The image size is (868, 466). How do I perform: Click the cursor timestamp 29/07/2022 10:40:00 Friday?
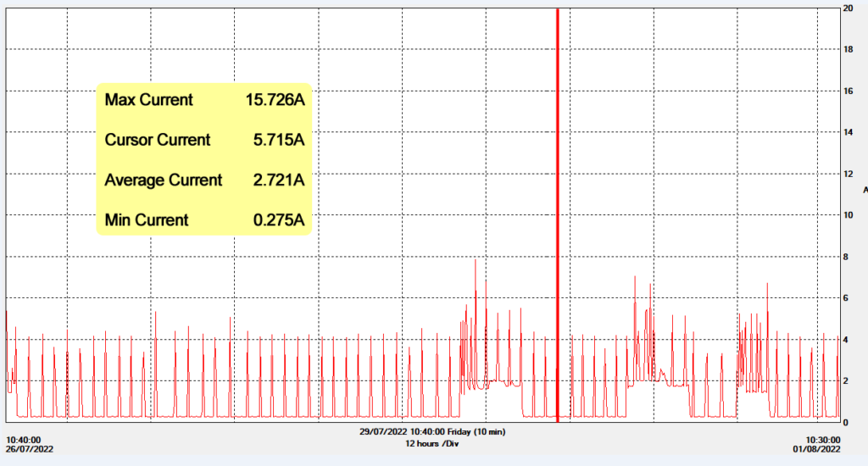pyautogui.click(x=431, y=432)
